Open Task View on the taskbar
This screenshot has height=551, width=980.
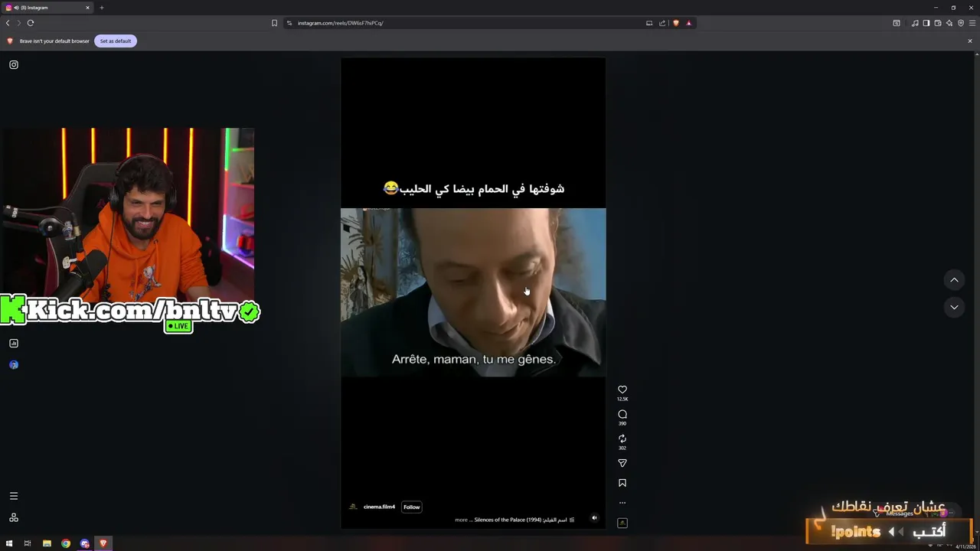click(28, 543)
